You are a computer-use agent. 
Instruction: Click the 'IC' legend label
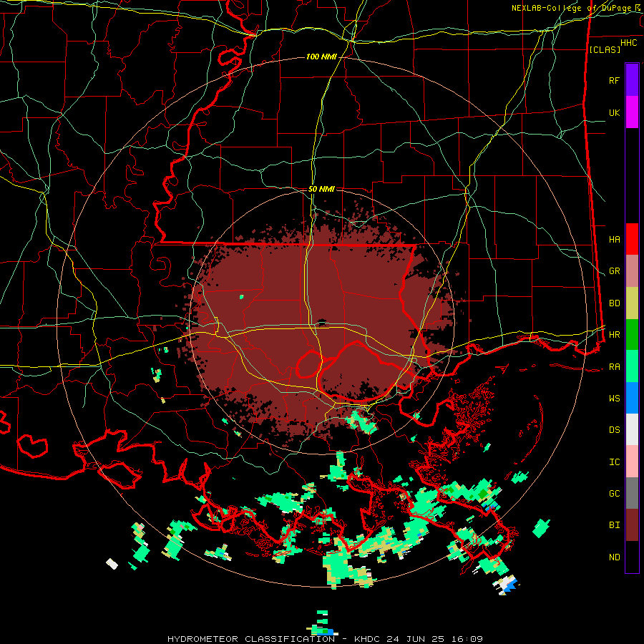(x=614, y=462)
